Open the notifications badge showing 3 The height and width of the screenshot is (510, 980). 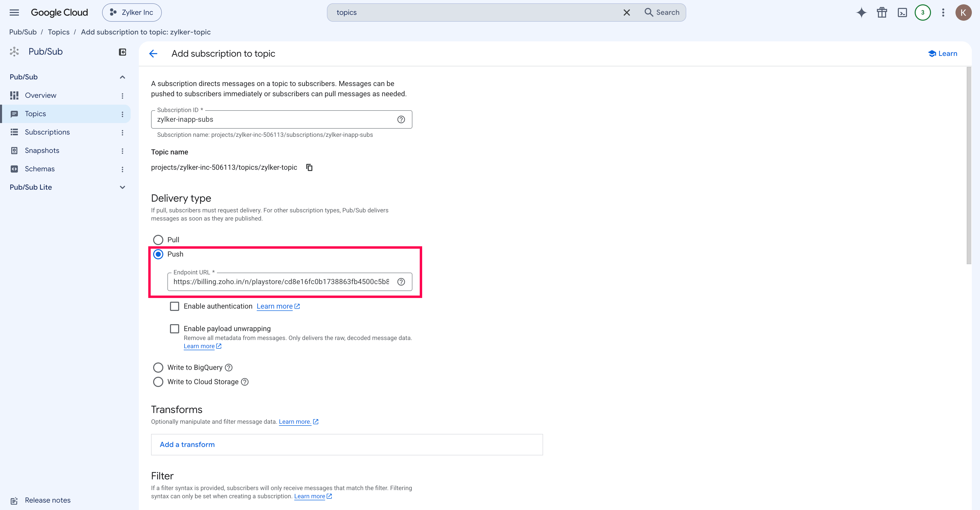pyautogui.click(x=923, y=13)
